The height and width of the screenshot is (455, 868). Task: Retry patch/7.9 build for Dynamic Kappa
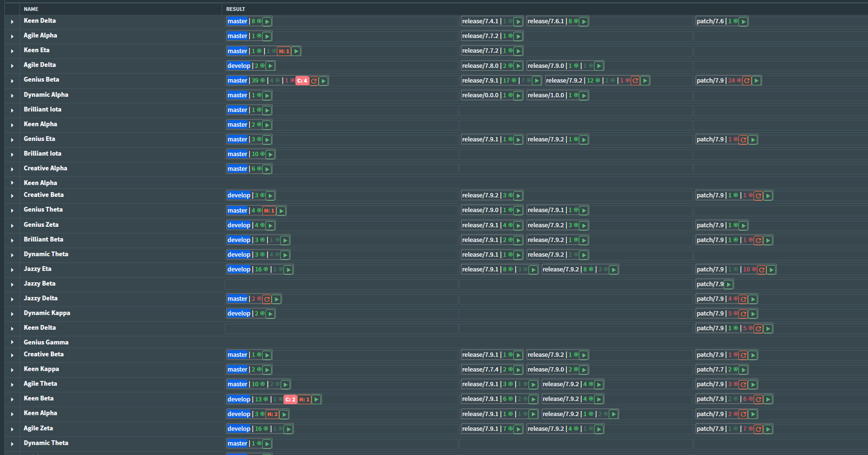click(x=744, y=314)
